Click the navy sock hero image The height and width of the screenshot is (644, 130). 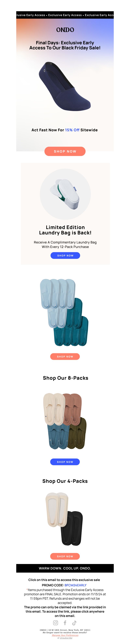click(65, 86)
